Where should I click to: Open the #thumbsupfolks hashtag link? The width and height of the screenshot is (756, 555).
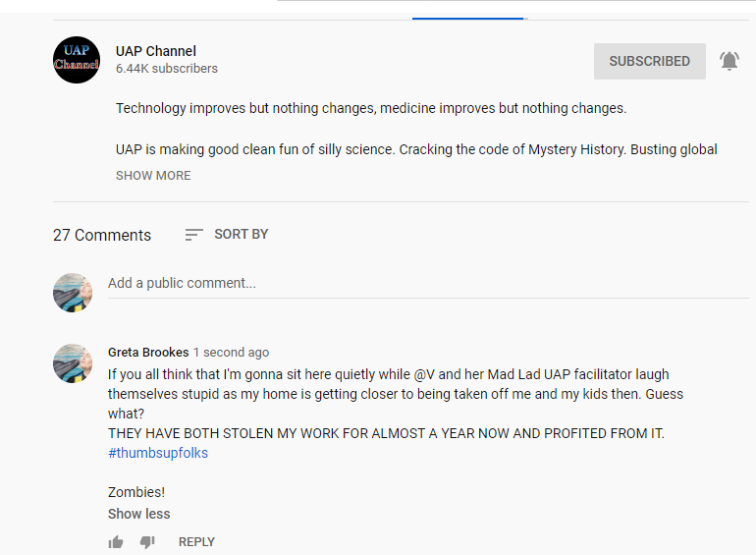(x=158, y=453)
